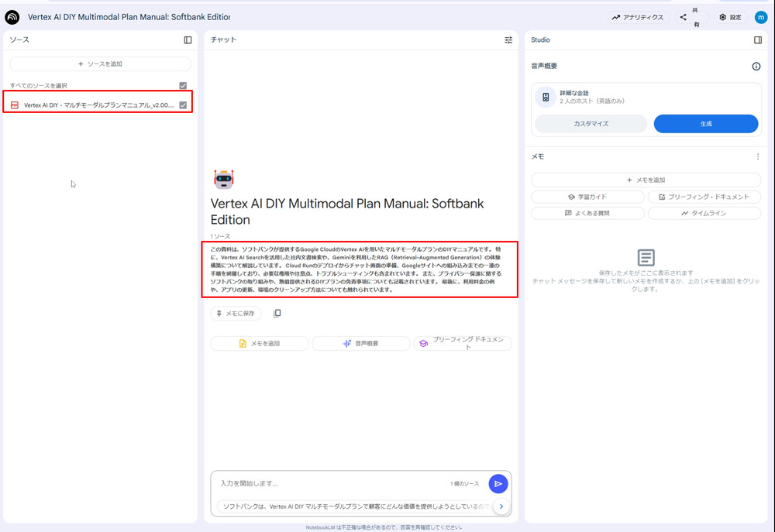Expand the suggested question with the chevron

pos(501,506)
